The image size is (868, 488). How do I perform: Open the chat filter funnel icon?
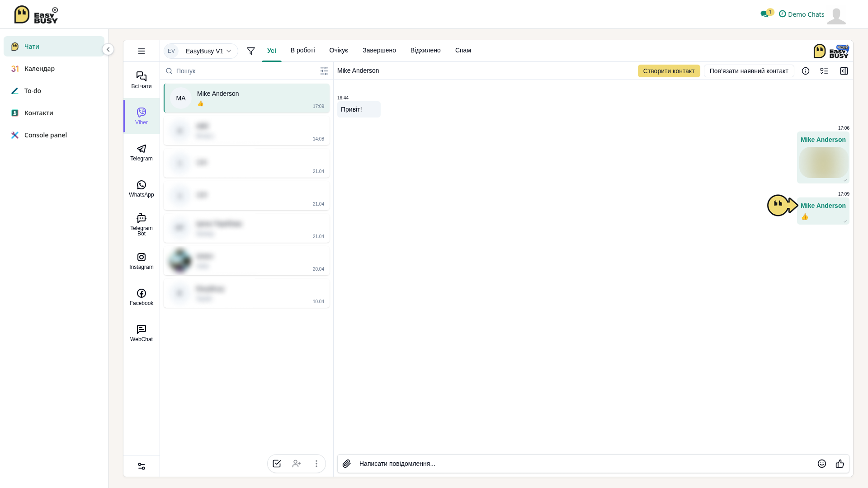pyautogui.click(x=251, y=51)
